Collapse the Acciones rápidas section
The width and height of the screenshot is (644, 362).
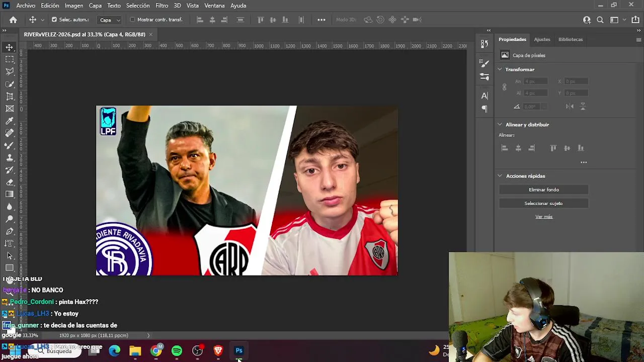tap(500, 176)
